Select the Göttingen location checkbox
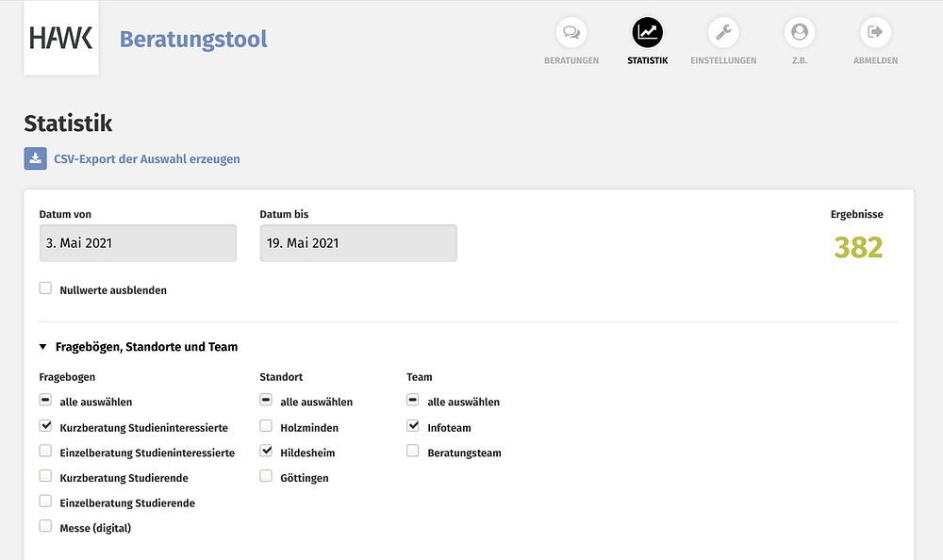This screenshot has width=943, height=560. 266,476
